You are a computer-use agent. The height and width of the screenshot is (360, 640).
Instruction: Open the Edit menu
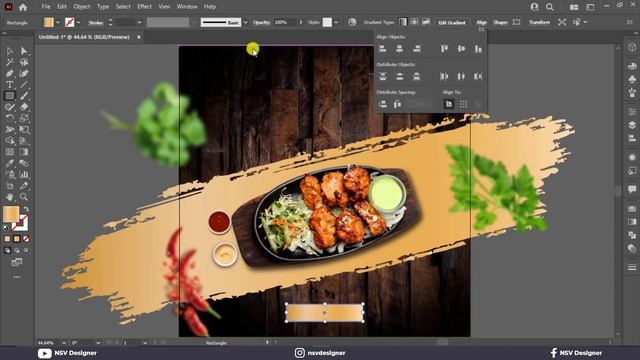click(x=62, y=7)
